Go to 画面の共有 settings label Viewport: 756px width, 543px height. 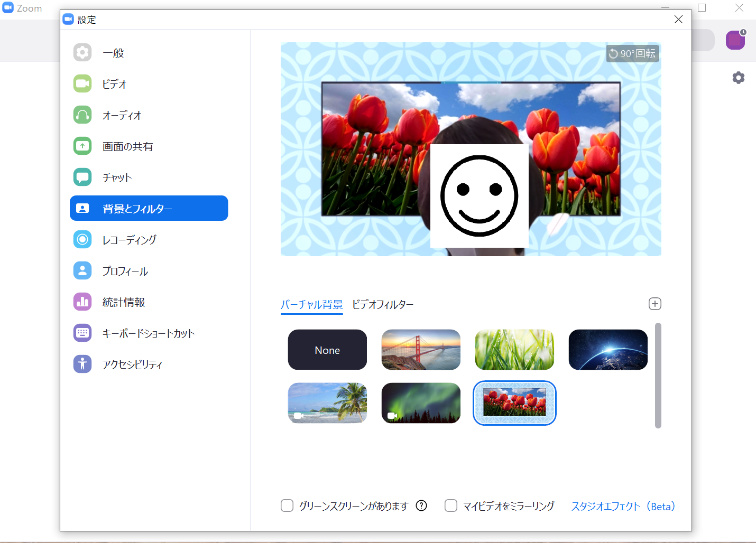coord(128,146)
